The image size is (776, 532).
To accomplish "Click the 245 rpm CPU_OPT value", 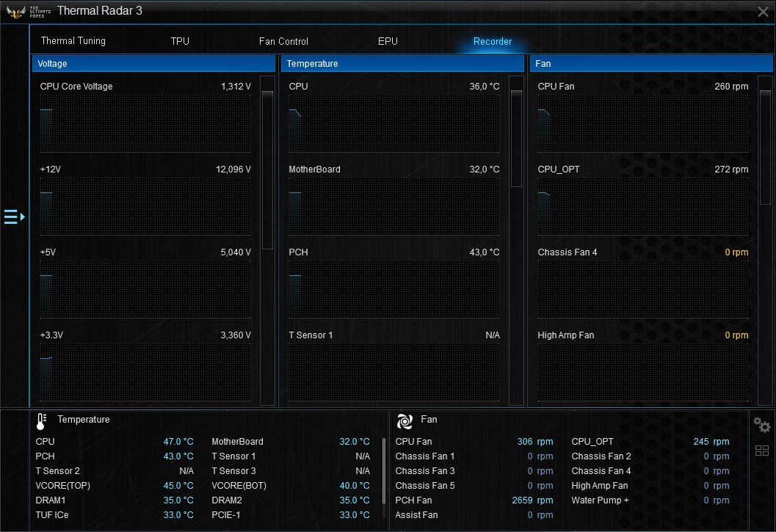I will (711, 442).
